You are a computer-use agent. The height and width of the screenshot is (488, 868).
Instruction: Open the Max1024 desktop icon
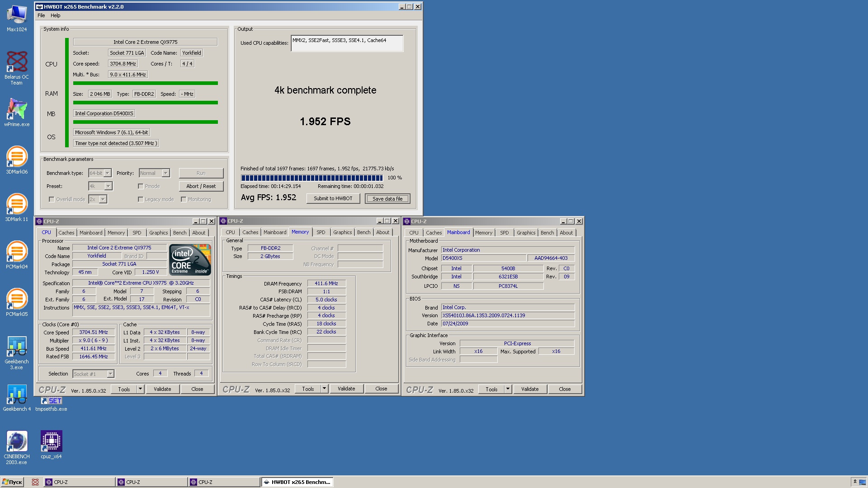tap(17, 18)
